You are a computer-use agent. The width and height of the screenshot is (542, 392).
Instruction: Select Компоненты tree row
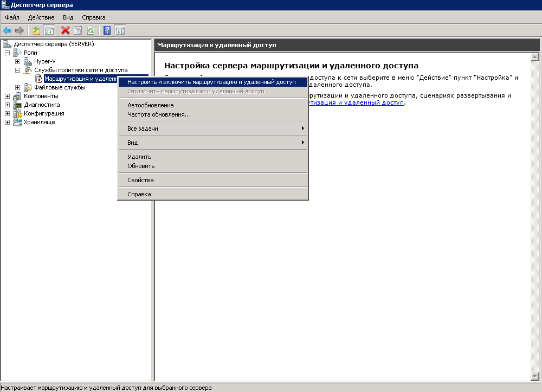[x=41, y=96]
